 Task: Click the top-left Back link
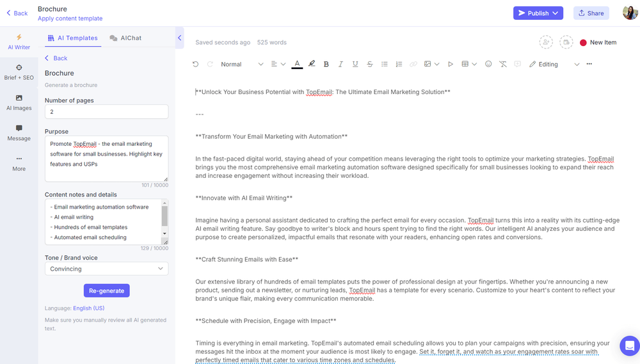click(x=17, y=13)
